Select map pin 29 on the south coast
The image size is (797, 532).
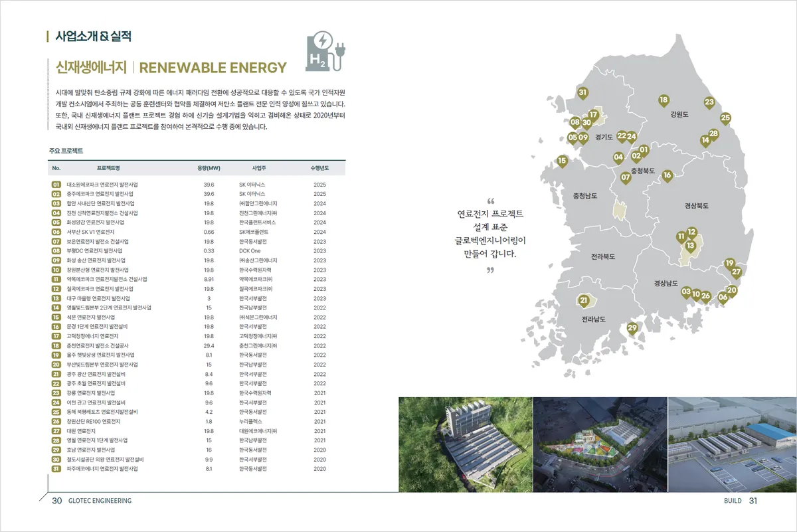point(632,329)
